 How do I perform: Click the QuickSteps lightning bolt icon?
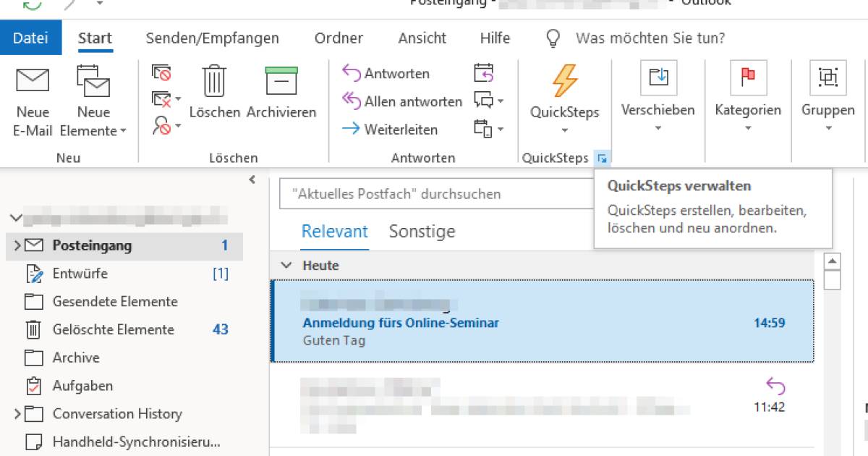565,80
